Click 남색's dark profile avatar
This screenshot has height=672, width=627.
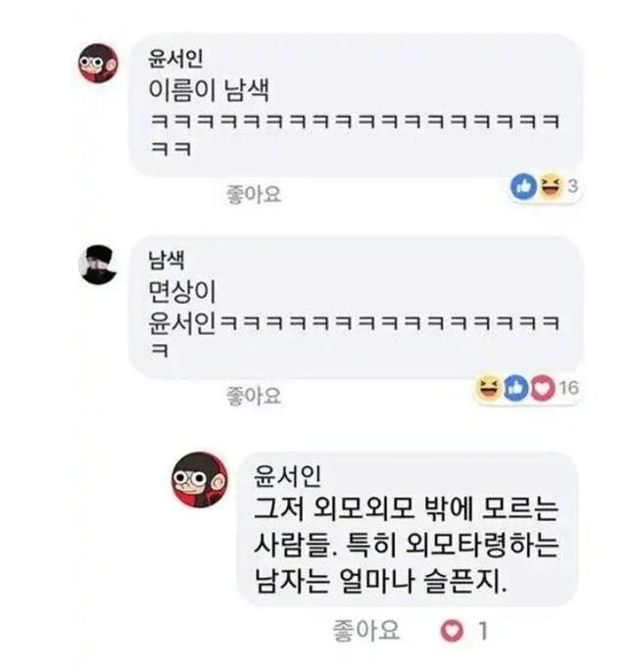tap(98, 264)
